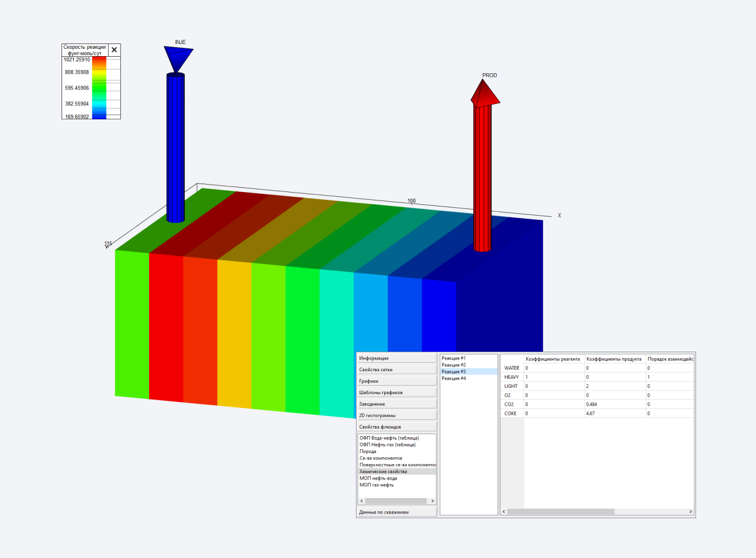Open the Заводнение section

click(397, 404)
